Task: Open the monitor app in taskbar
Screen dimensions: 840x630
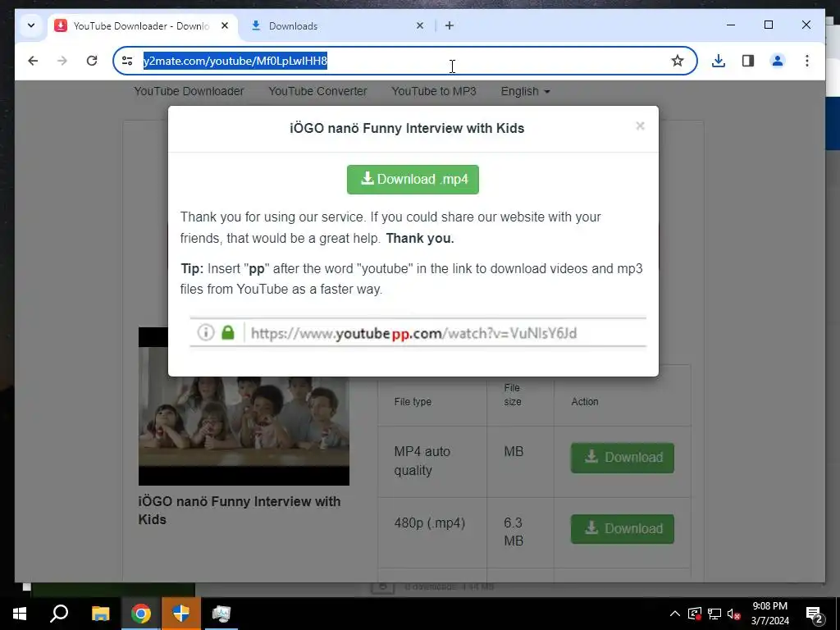Action: pyautogui.click(x=221, y=614)
